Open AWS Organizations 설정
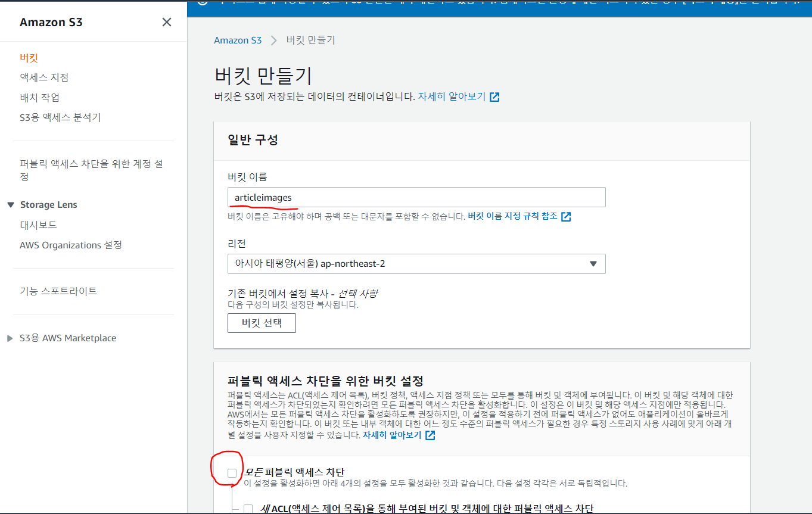 point(71,245)
